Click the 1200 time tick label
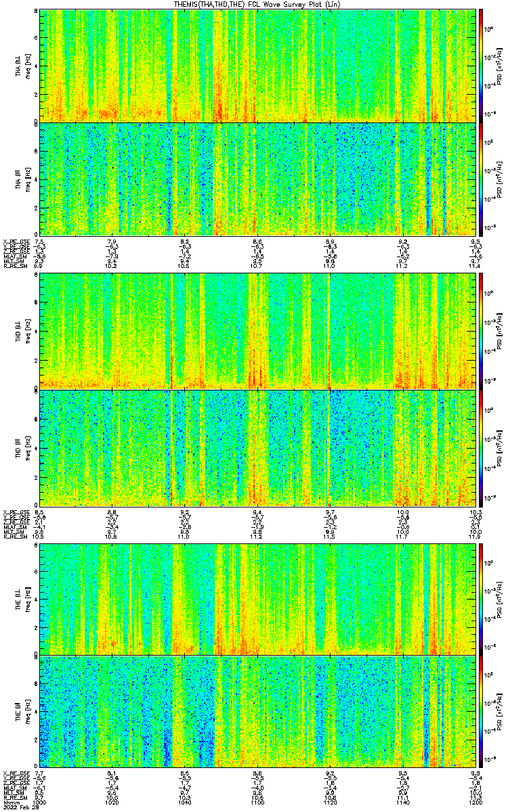The image size is (508, 812). [x=475, y=803]
